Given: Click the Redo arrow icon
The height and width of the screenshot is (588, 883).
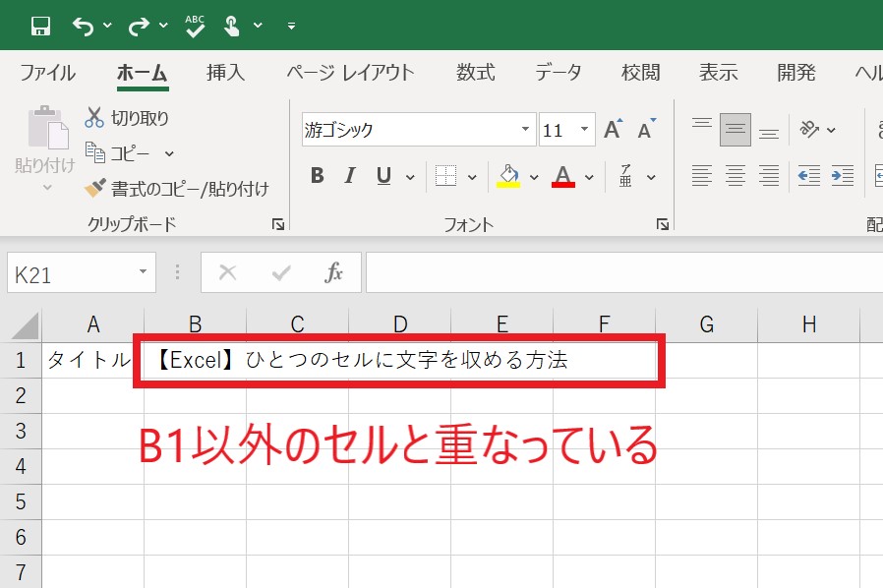Looking at the screenshot, I should point(139,26).
